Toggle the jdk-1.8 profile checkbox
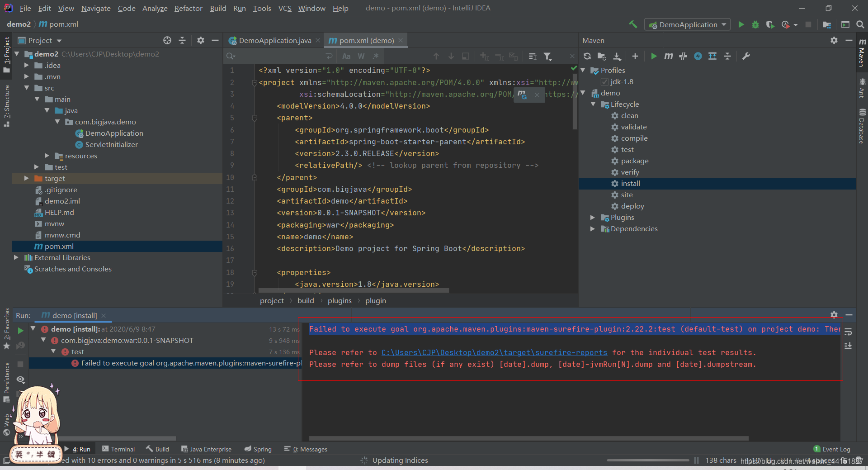This screenshot has width=868, height=470. [x=604, y=82]
